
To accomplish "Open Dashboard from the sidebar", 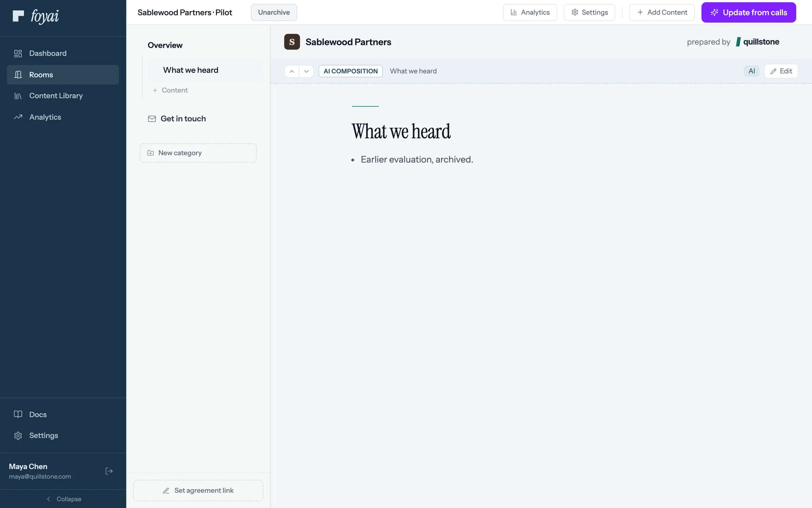I will click(63, 54).
